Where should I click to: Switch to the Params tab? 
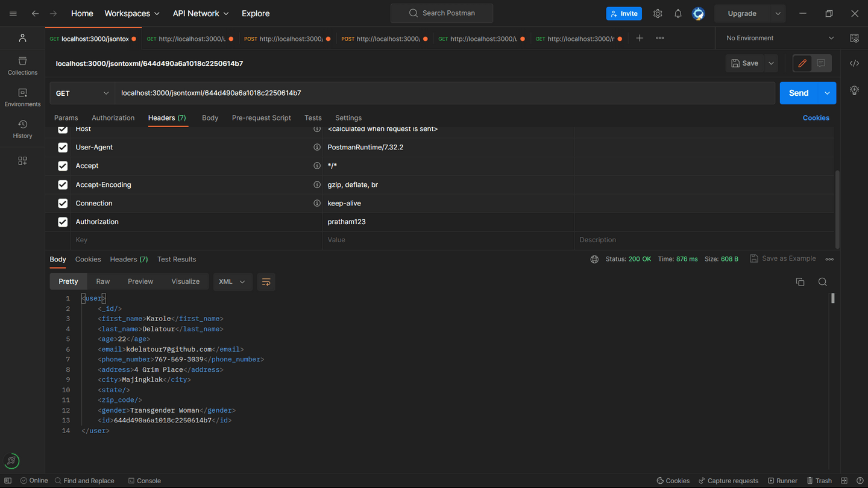click(66, 118)
